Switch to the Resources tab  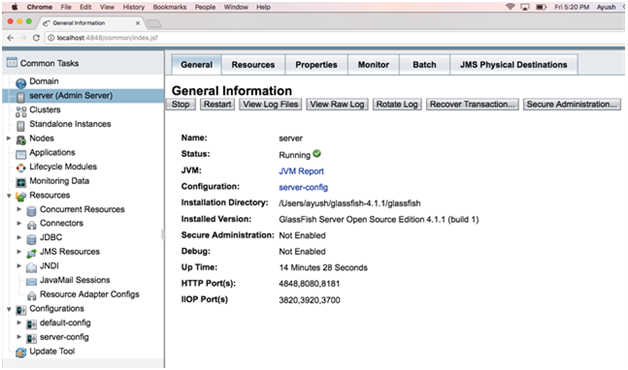(x=253, y=65)
